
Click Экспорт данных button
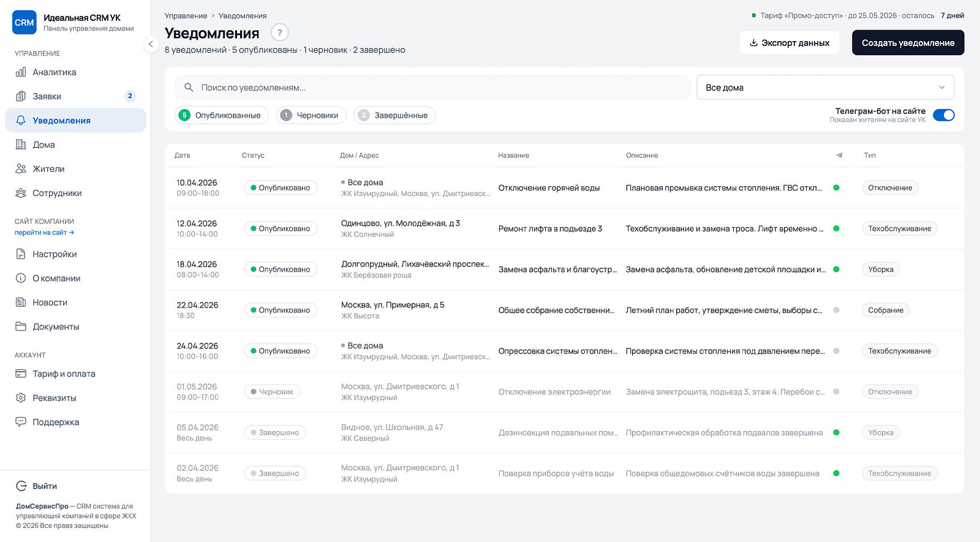(x=790, y=43)
